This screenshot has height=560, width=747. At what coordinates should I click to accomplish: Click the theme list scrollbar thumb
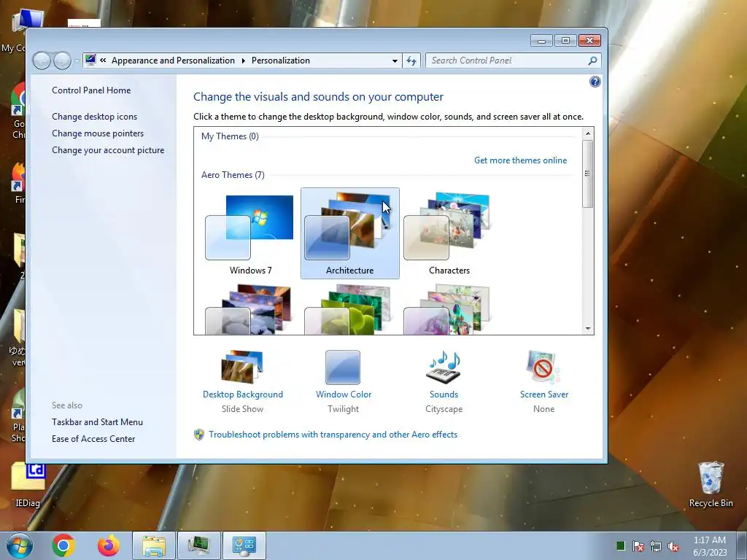(x=588, y=174)
